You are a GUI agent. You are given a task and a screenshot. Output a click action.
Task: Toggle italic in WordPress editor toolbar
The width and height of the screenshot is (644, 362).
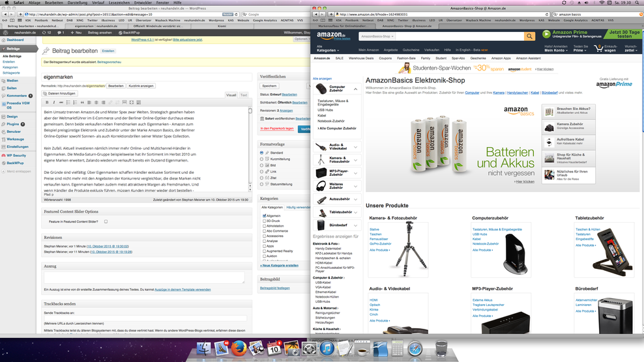point(54,102)
